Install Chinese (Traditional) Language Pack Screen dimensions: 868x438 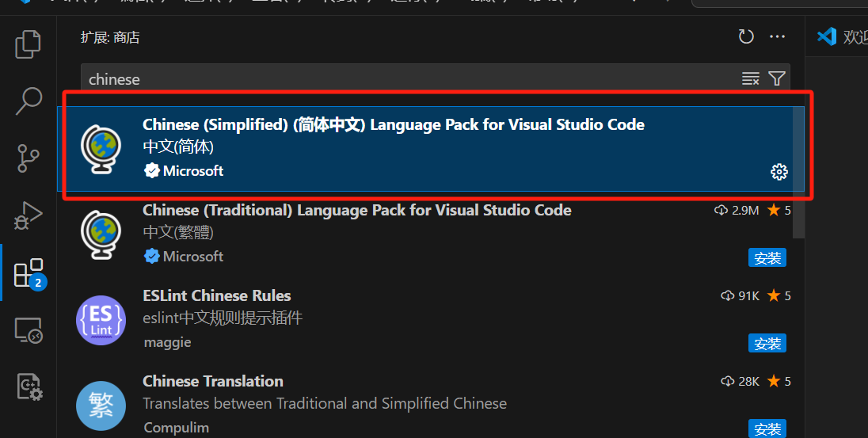[x=767, y=258]
